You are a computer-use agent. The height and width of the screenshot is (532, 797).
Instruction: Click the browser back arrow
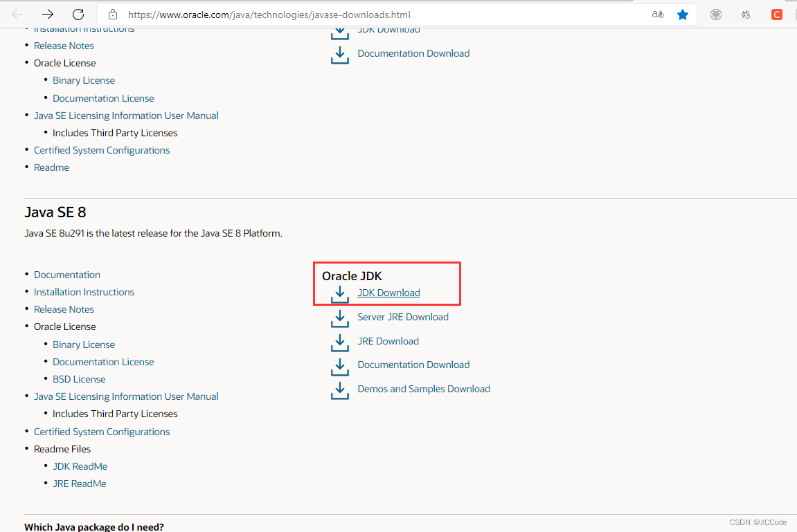17,15
